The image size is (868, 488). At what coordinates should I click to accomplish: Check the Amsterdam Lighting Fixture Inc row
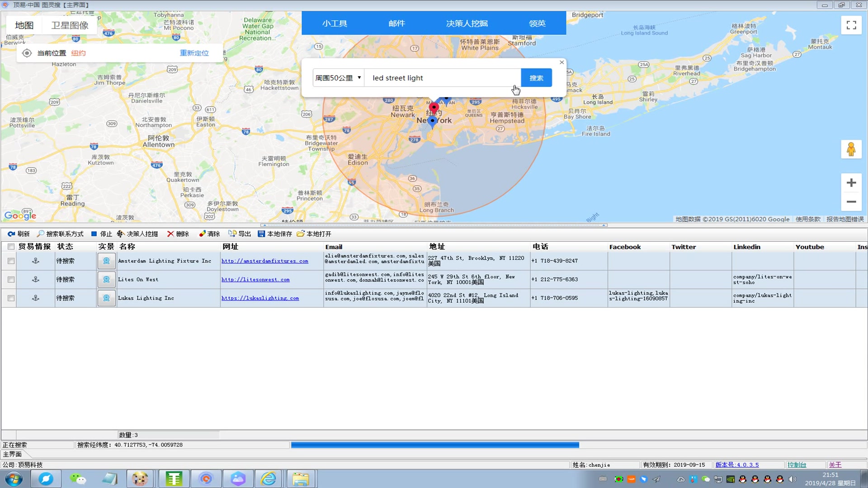click(x=11, y=261)
